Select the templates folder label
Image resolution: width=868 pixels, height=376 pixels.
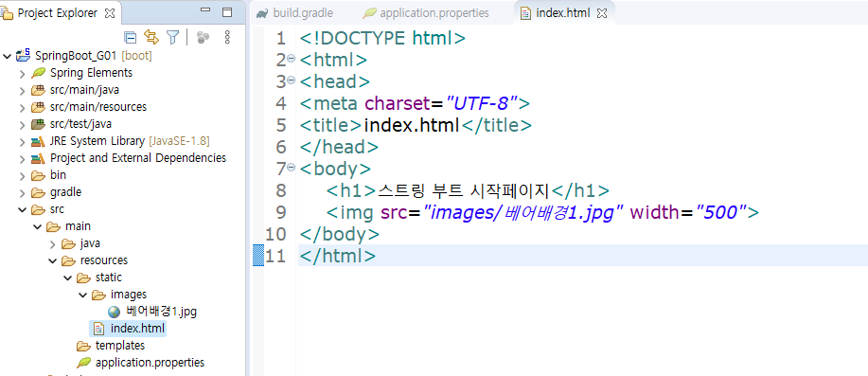point(120,346)
